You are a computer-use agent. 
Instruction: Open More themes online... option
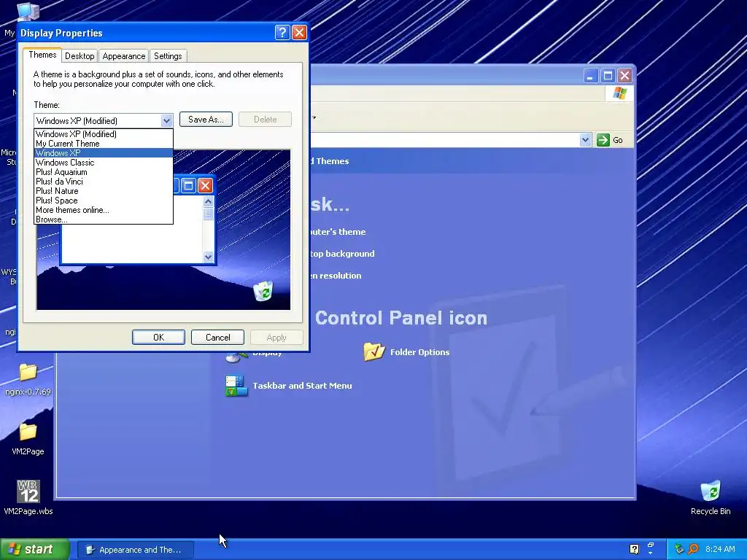point(104,210)
